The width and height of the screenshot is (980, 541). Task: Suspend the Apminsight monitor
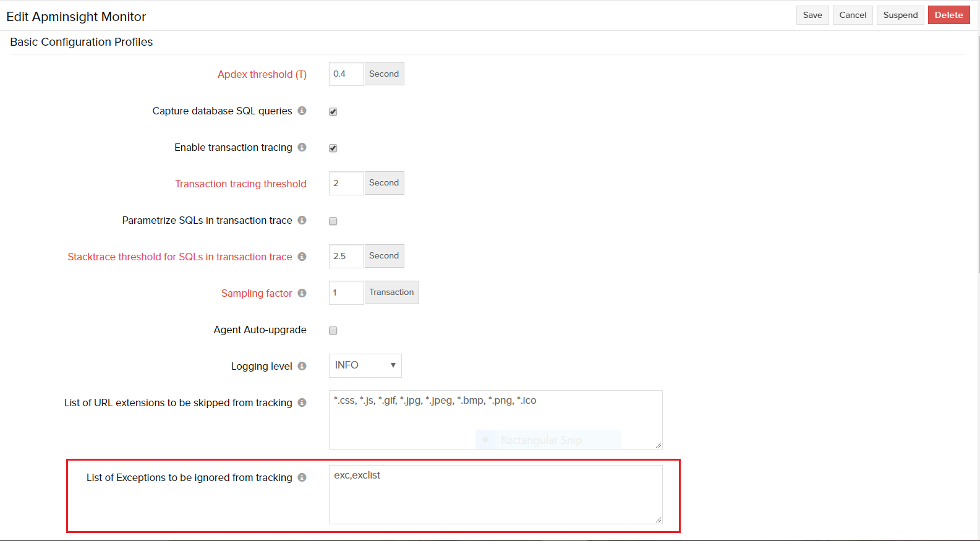pyautogui.click(x=900, y=15)
